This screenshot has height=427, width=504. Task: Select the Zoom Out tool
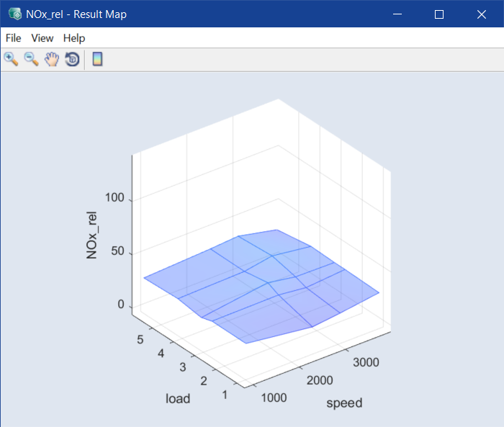pyautogui.click(x=31, y=59)
